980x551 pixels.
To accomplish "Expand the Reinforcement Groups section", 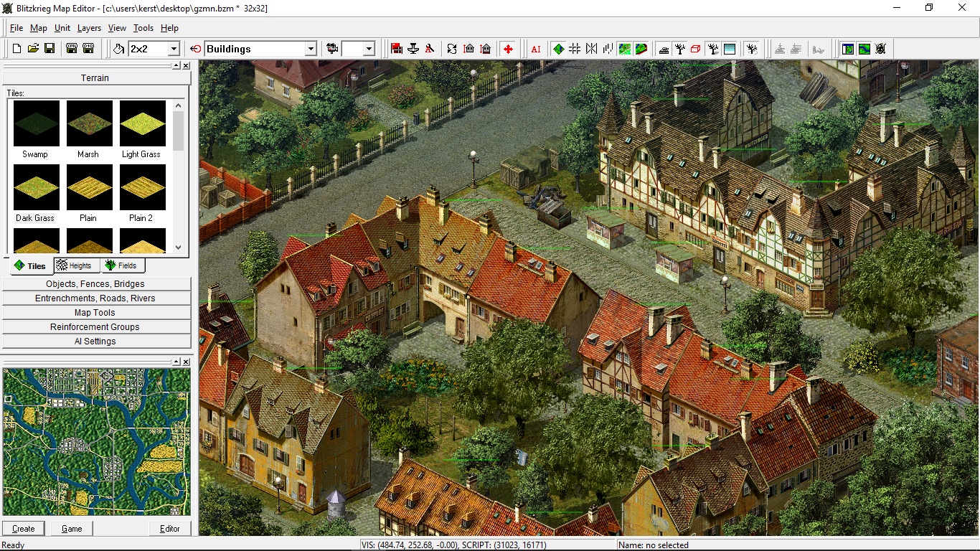I will [96, 327].
